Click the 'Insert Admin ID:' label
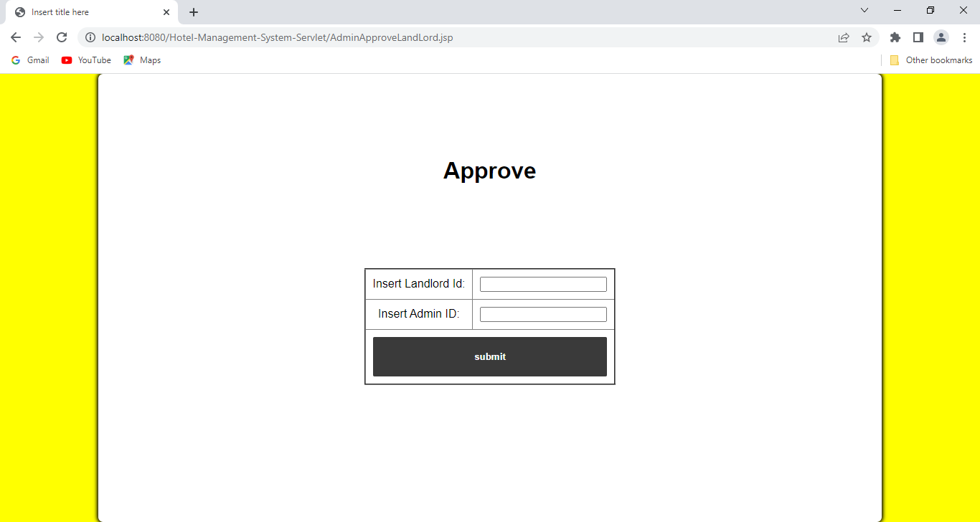The image size is (980, 522). (x=419, y=314)
